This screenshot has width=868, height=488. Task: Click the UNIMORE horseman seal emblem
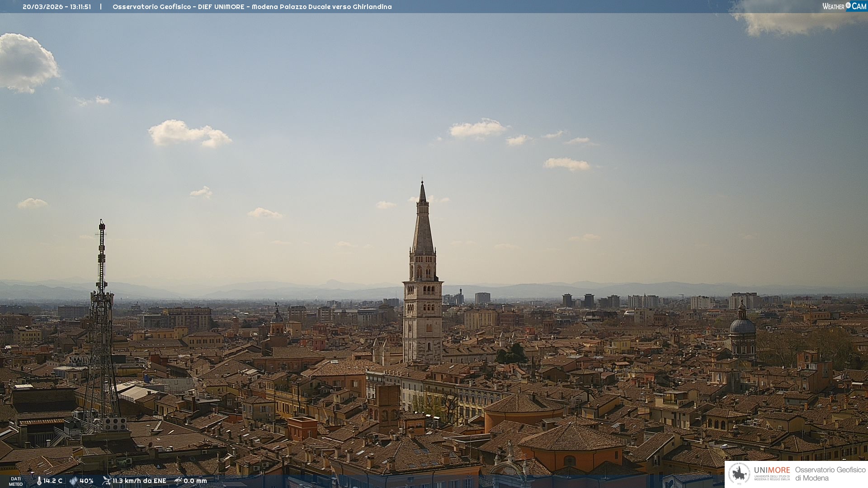pyautogui.click(x=739, y=474)
